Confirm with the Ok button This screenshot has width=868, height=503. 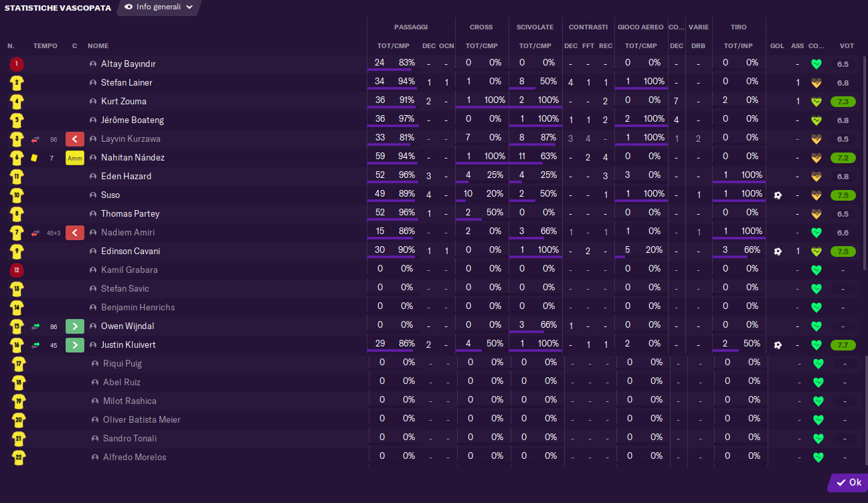849,482
